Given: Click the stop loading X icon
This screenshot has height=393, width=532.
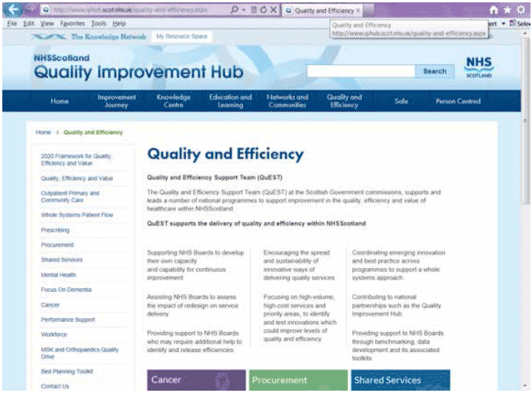Looking at the screenshot, I should (x=273, y=10).
